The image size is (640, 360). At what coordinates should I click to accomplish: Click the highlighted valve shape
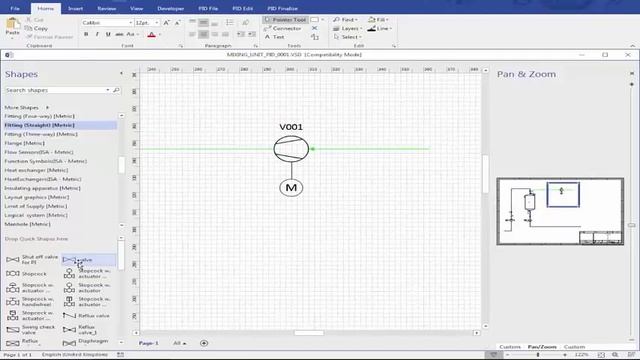click(88, 260)
